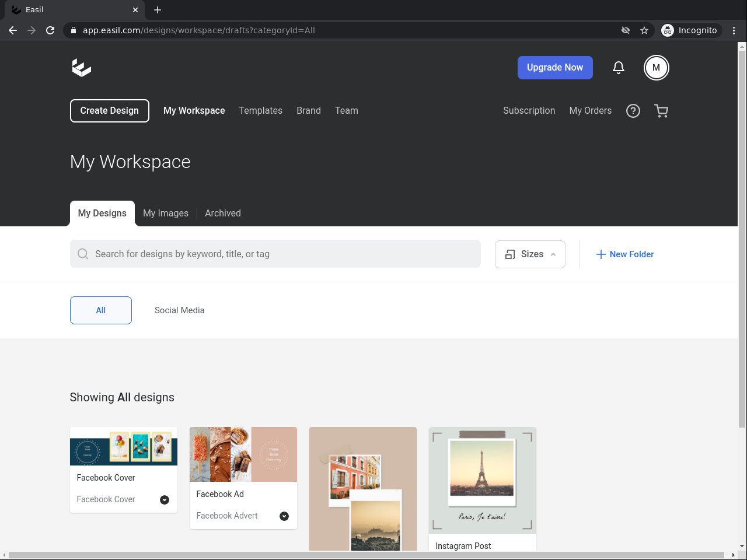Select the All category filter

[x=101, y=310]
